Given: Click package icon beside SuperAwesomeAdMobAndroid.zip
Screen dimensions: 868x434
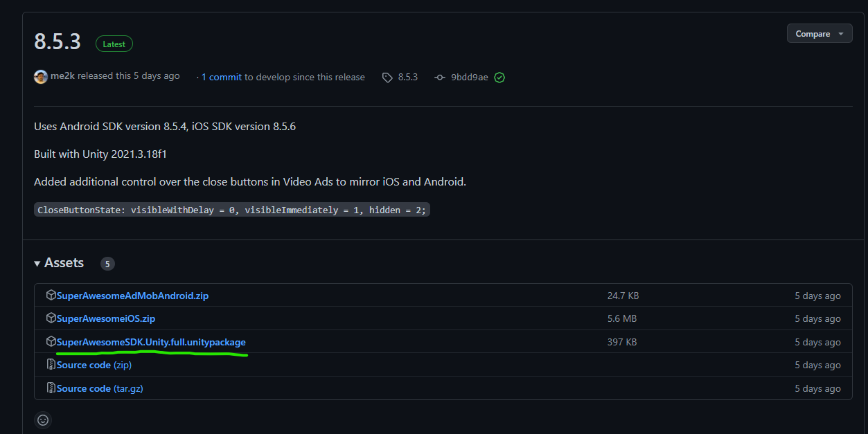Looking at the screenshot, I should pyautogui.click(x=51, y=296).
